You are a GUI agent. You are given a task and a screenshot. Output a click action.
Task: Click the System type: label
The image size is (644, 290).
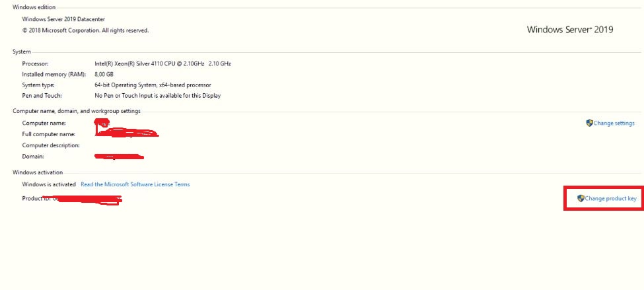[x=38, y=85]
